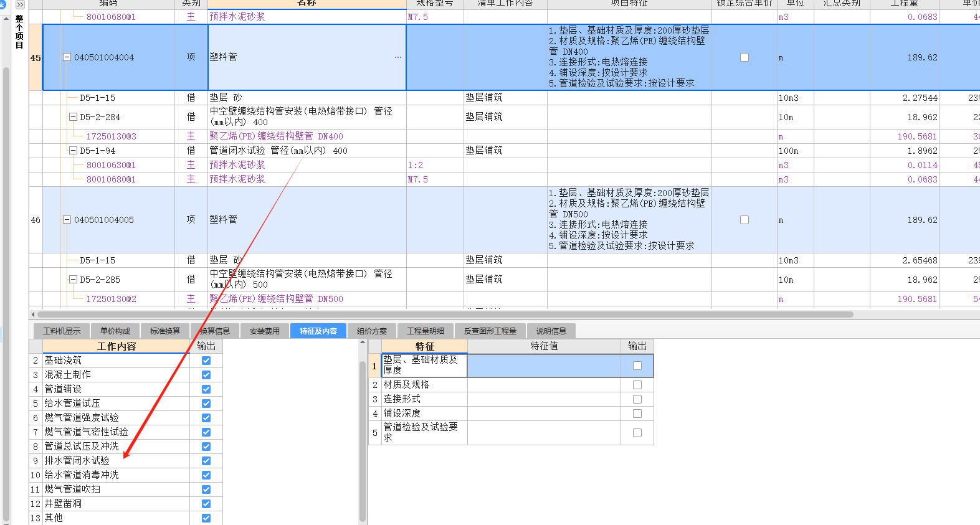Screen dimensions: 980x525
Task: Open the 标准换算 tab
Action: point(165,331)
